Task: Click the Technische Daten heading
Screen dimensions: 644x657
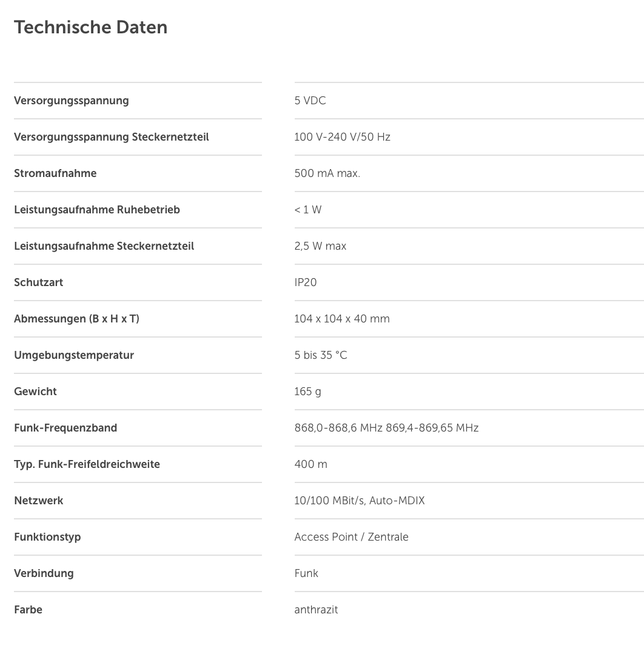Action: tap(90, 27)
